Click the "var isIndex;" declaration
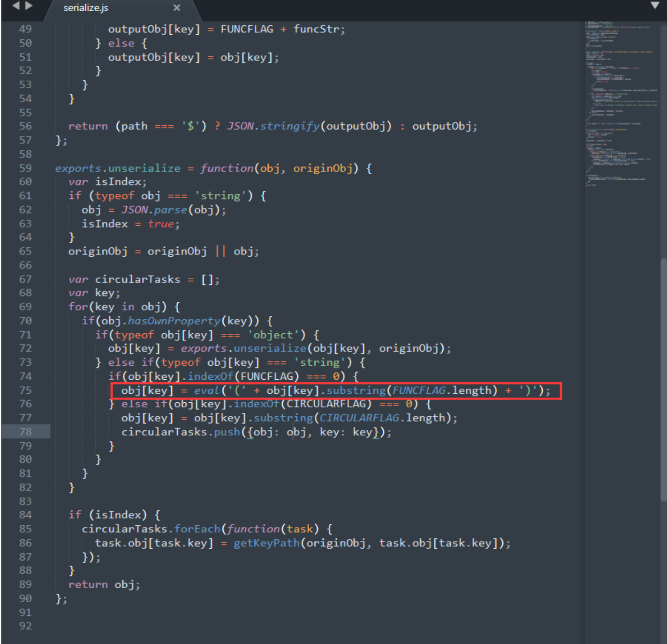The height and width of the screenshot is (644, 667). [x=108, y=182]
